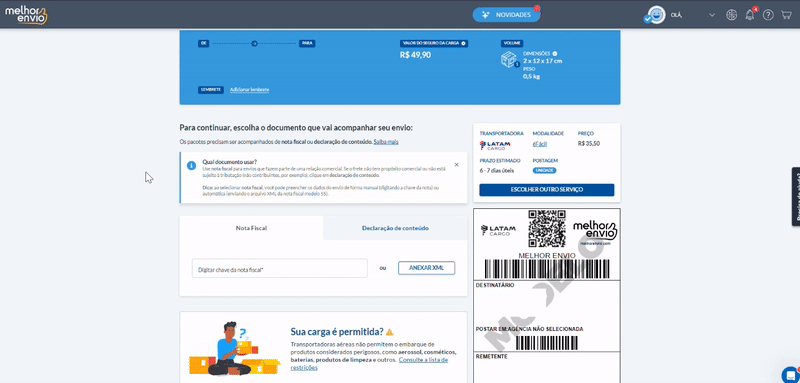Open the notifications bell
800x383 pixels.
click(749, 15)
